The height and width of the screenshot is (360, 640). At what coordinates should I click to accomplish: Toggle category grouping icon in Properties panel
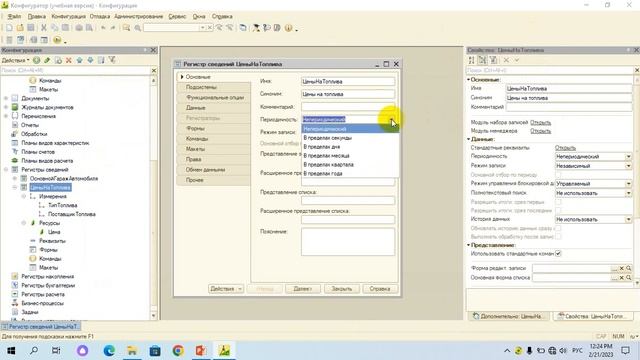pos(482,60)
